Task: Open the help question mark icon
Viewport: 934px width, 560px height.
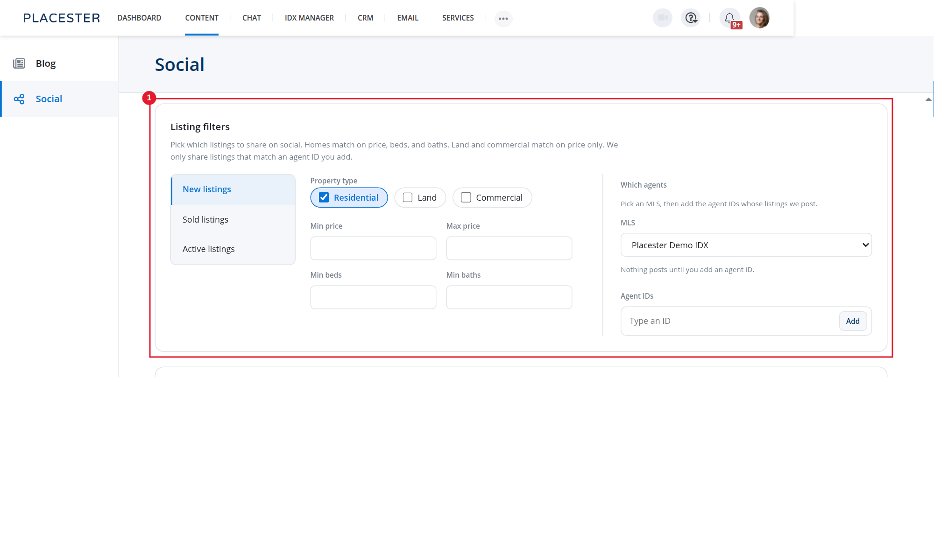Action: (691, 18)
